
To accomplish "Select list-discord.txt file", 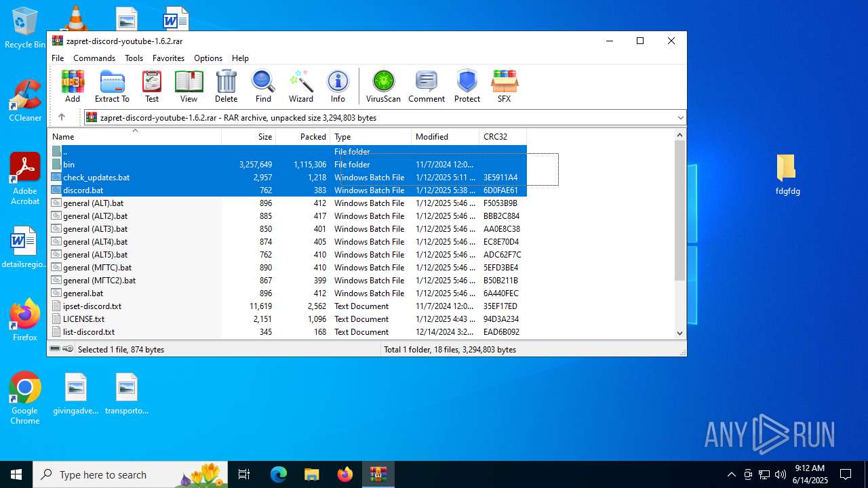I will tap(288, 332).
